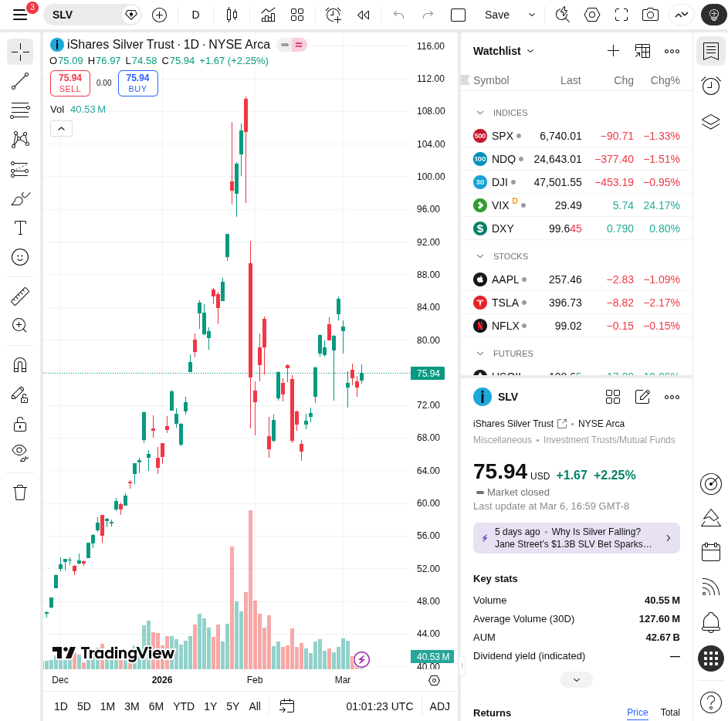Open the hamburger main menu
728x721 pixels.
[x=20, y=15]
